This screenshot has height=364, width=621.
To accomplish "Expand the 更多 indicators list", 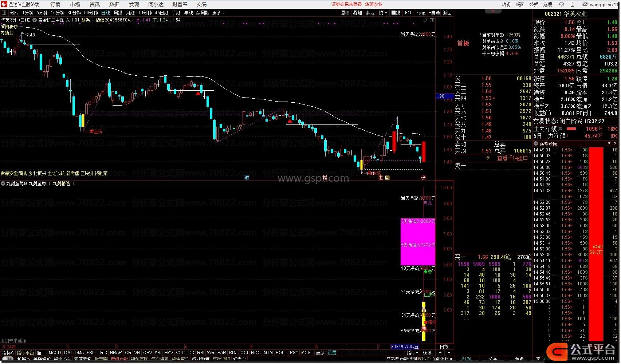I will click(320, 353).
